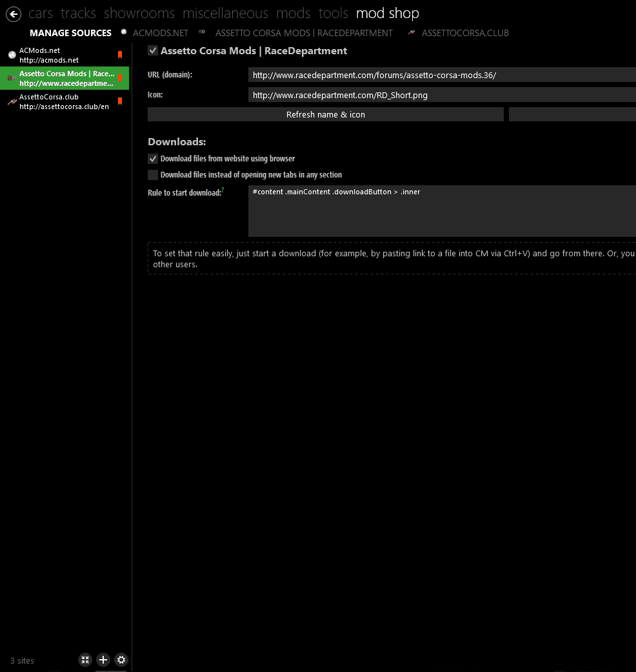Click the bookmark icon on RaceDepartment entry

click(120, 78)
